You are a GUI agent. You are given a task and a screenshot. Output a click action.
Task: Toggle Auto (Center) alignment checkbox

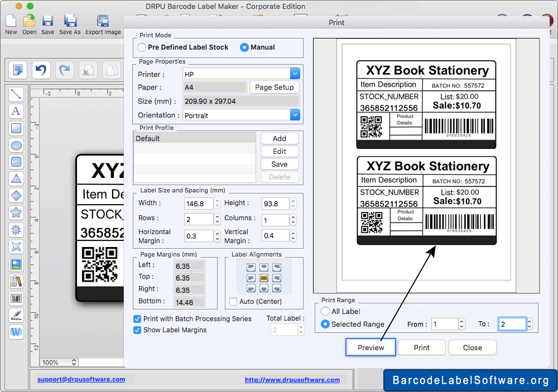233,302
